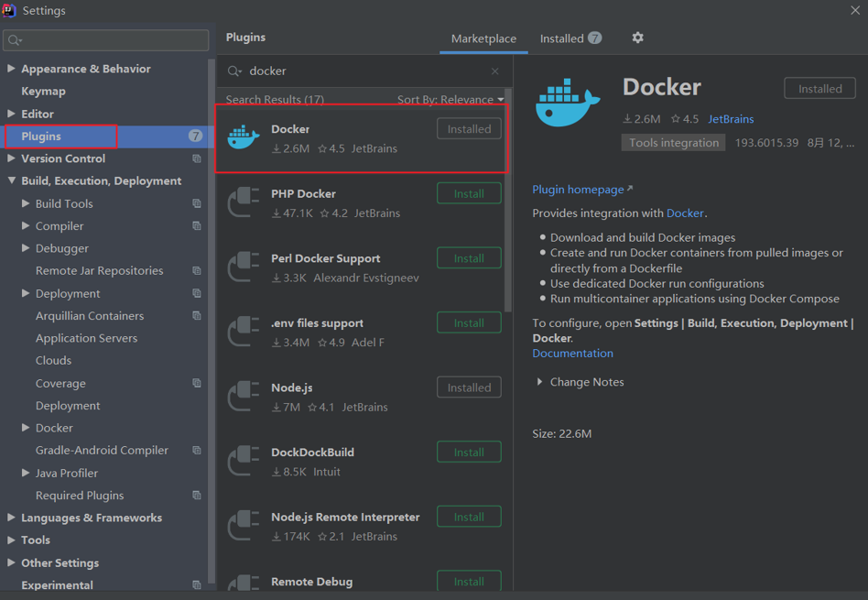The height and width of the screenshot is (600, 868).
Task: Select Keymap in settings tree
Action: point(43,92)
